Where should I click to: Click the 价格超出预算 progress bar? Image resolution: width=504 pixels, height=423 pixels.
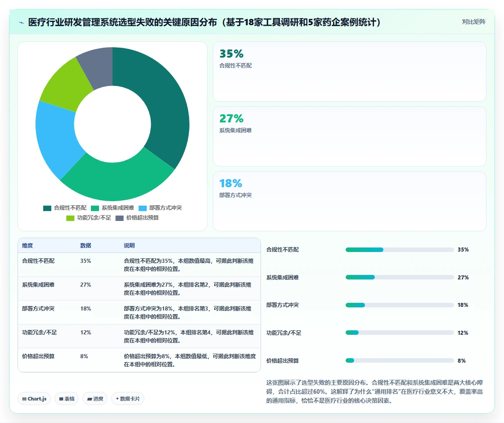tap(400, 360)
